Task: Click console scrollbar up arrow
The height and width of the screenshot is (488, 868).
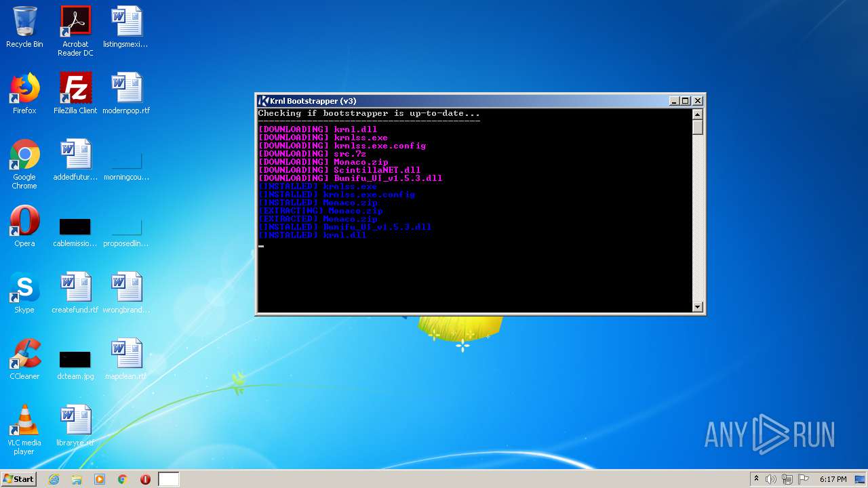Action: 698,115
